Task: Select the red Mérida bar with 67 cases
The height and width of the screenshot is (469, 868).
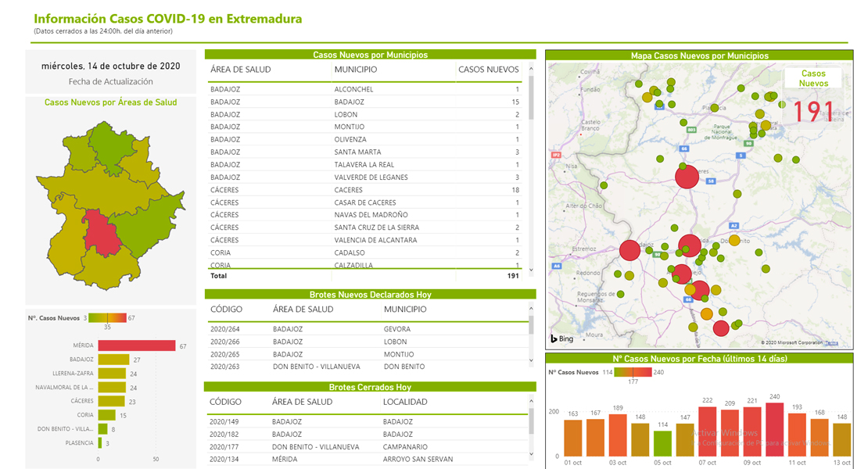Action: click(137, 345)
